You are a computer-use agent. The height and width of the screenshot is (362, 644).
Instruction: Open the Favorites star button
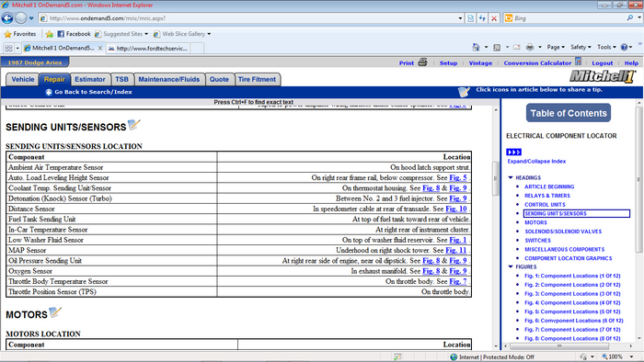click(x=19, y=34)
